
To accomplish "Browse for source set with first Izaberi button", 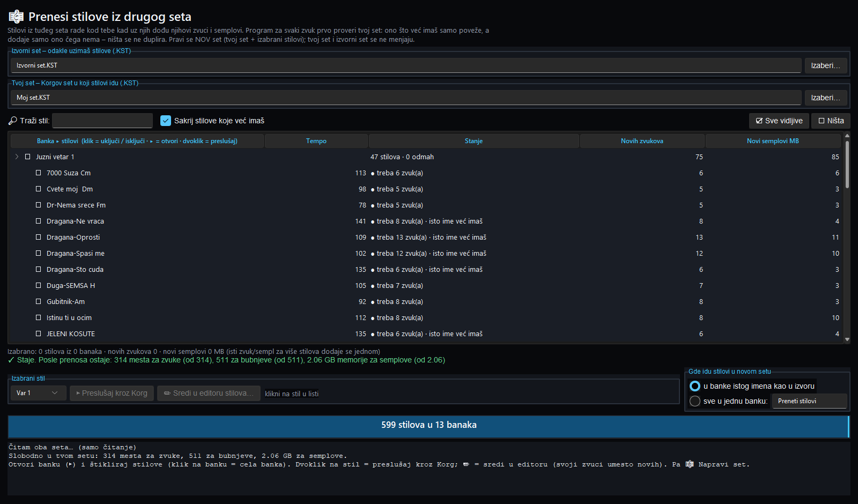I will point(826,65).
